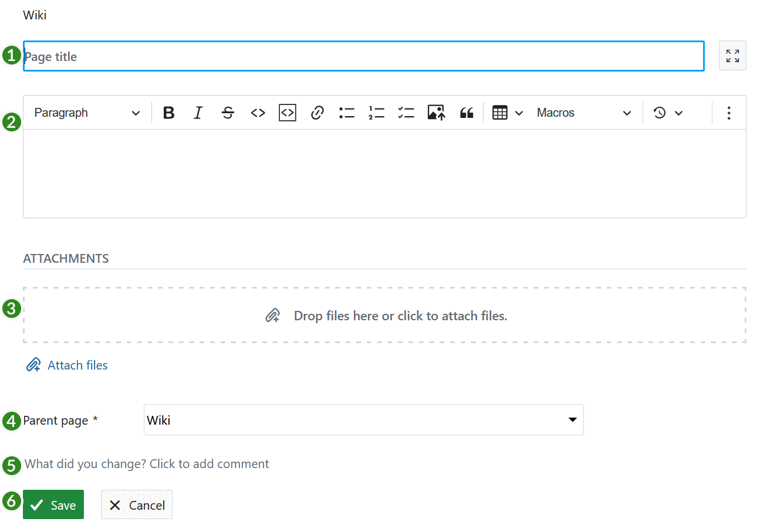Apply italic formatting

tap(198, 113)
